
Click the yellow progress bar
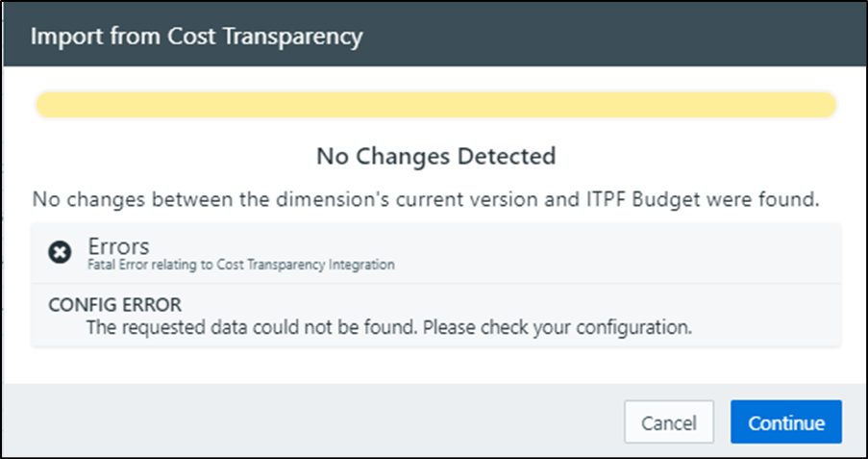(435, 105)
